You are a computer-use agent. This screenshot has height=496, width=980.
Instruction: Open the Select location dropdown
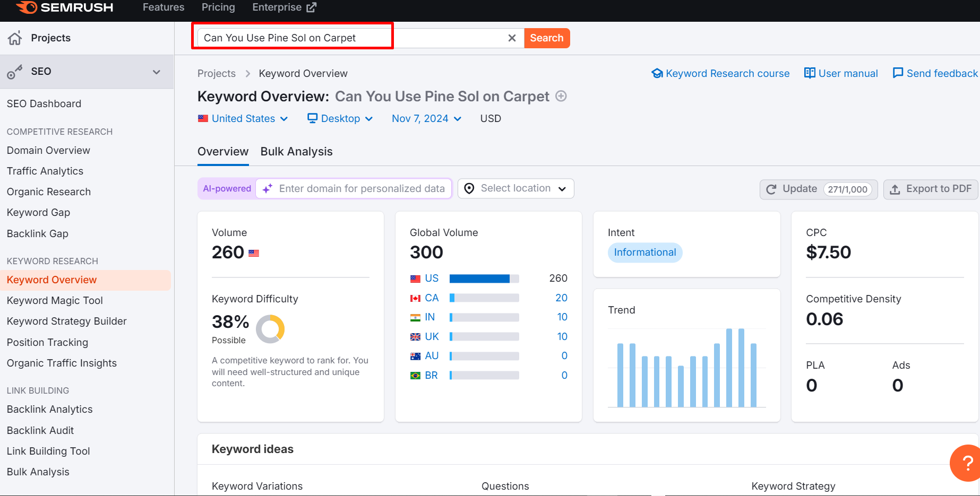click(x=515, y=188)
